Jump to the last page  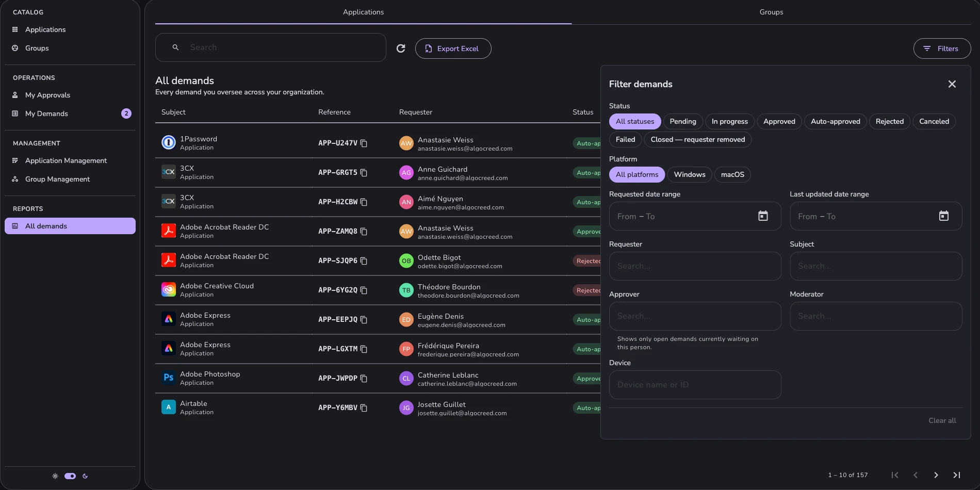tap(957, 475)
